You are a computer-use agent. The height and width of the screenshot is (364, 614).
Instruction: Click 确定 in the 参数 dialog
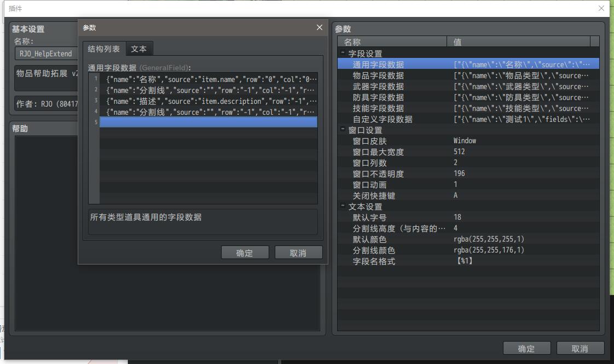pyautogui.click(x=245, y=253)
